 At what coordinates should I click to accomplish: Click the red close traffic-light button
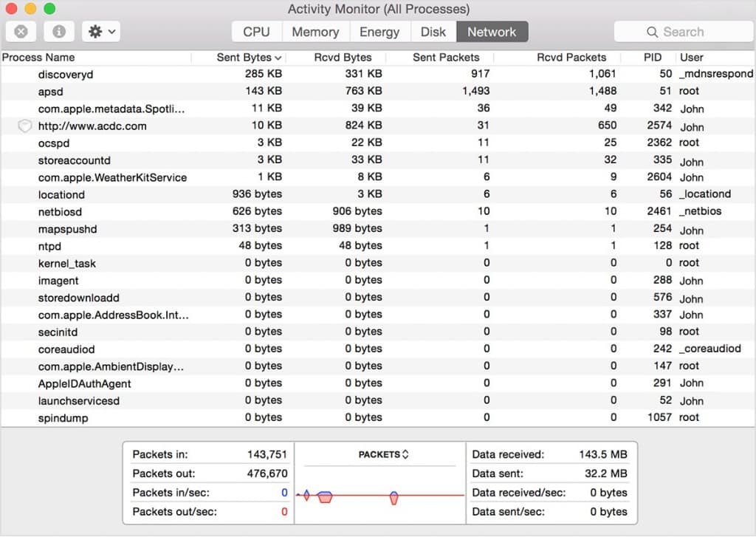pos(11,9)
